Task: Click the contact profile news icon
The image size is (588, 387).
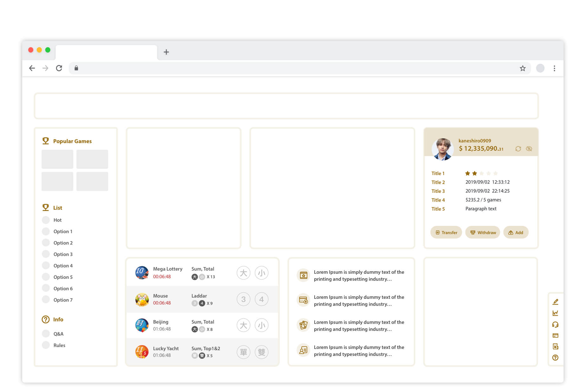Action: tap(304, 350)
